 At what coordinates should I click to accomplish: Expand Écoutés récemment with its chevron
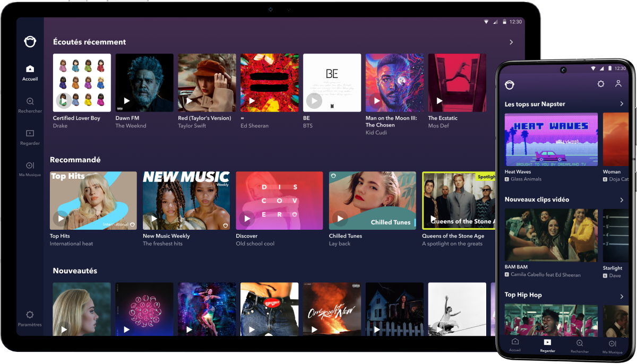coord(511,42)
